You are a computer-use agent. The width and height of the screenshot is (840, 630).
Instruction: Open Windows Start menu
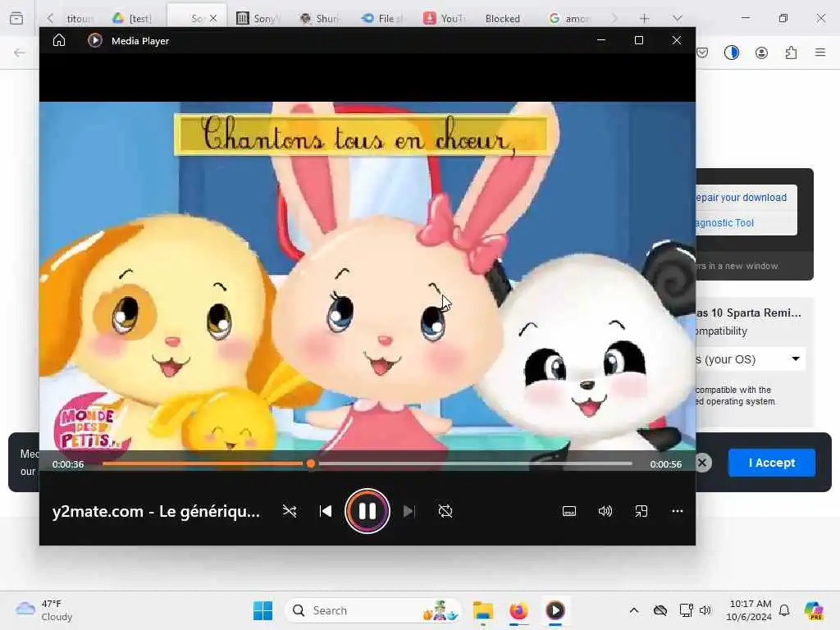point(263,610)
